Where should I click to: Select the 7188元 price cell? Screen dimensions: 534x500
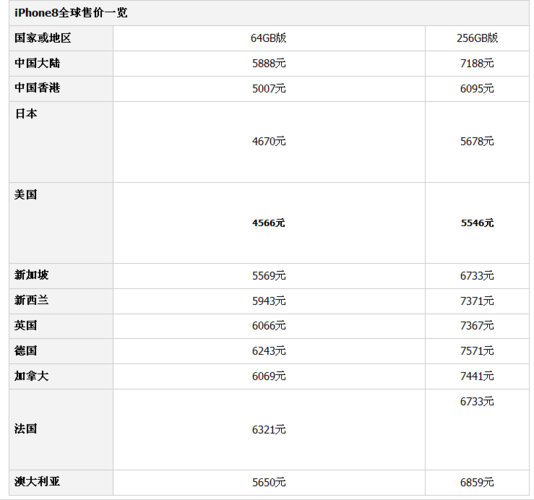(x=477, y=63)
